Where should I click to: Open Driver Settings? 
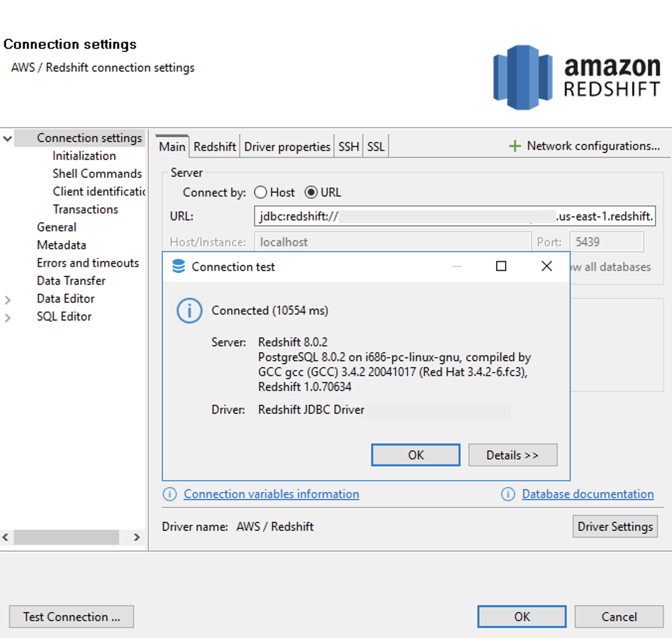615,526
